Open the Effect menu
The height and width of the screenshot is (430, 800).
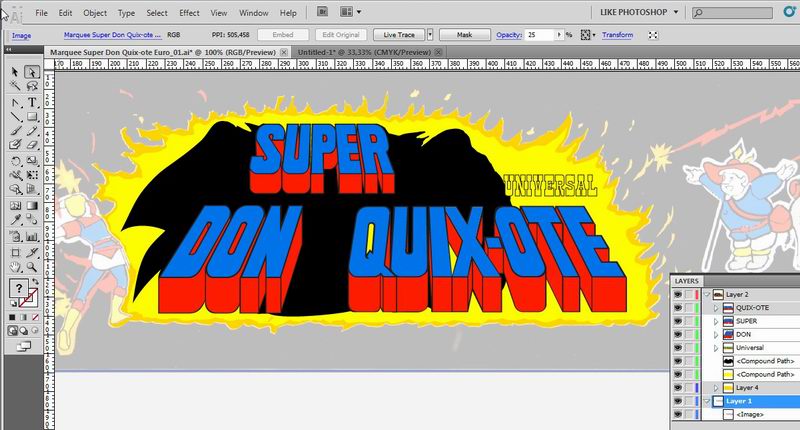(x=189, y=13)
